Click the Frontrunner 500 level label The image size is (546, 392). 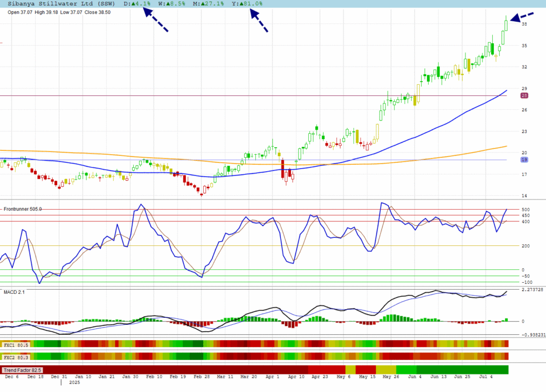point(525,210)
